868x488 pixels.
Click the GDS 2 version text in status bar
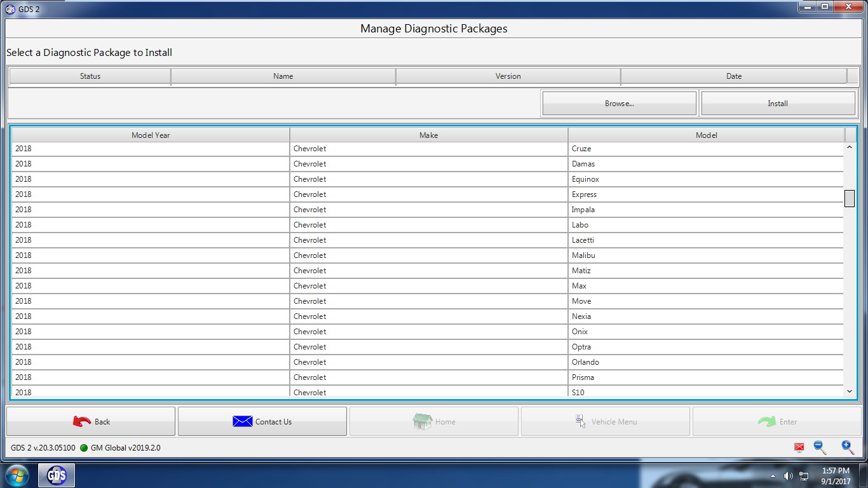(43, 448)
